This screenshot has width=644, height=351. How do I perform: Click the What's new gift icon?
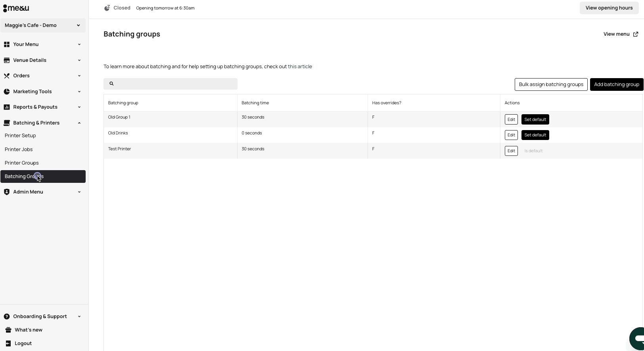8,330
